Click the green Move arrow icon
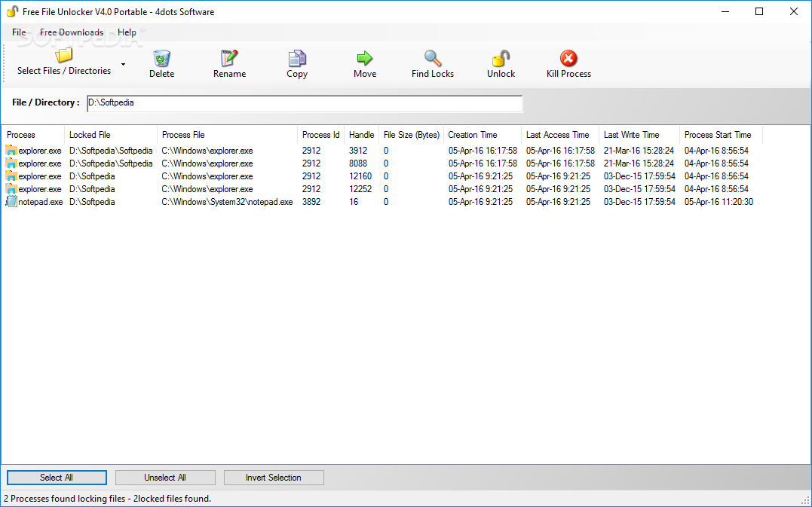 [365, 58]
